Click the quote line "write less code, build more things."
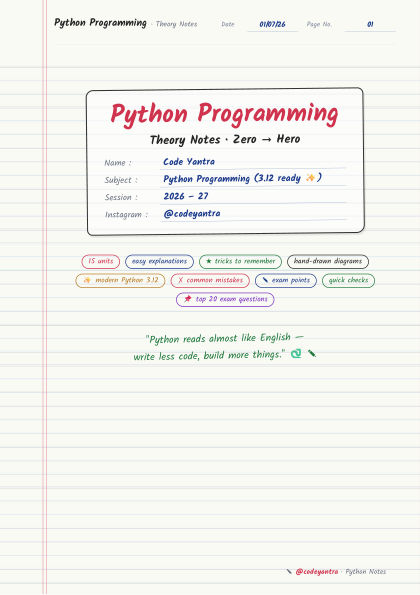The width and height of the screenshot is (420, 595). point(209,356)
